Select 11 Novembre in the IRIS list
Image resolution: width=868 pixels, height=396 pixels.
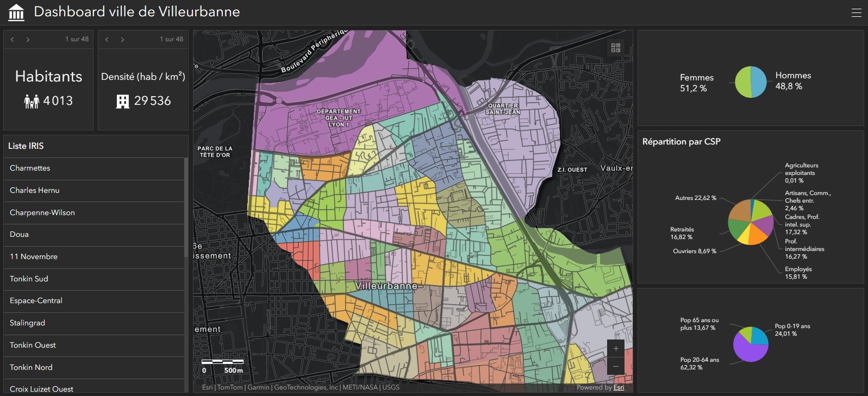pyautogui.click(x=94, y=257)
